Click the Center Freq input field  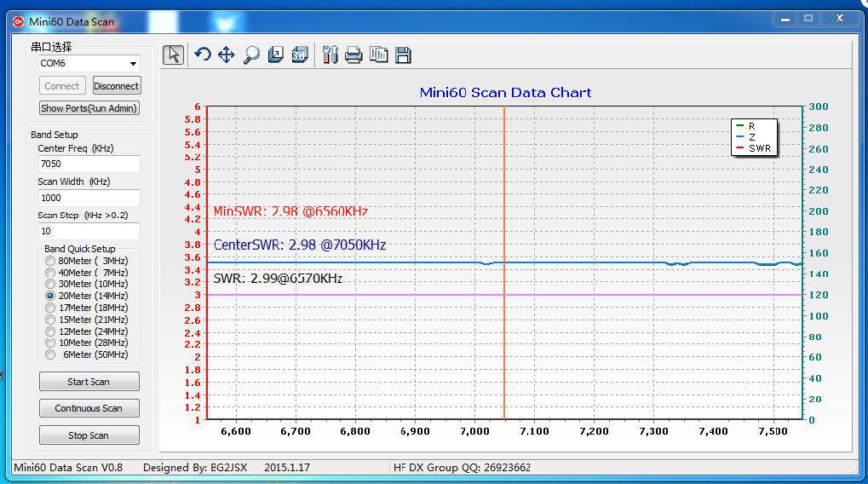coord(89,164)
